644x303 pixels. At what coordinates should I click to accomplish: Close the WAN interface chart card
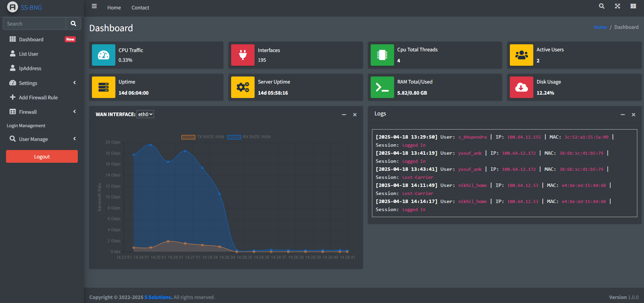pos(355,115)
